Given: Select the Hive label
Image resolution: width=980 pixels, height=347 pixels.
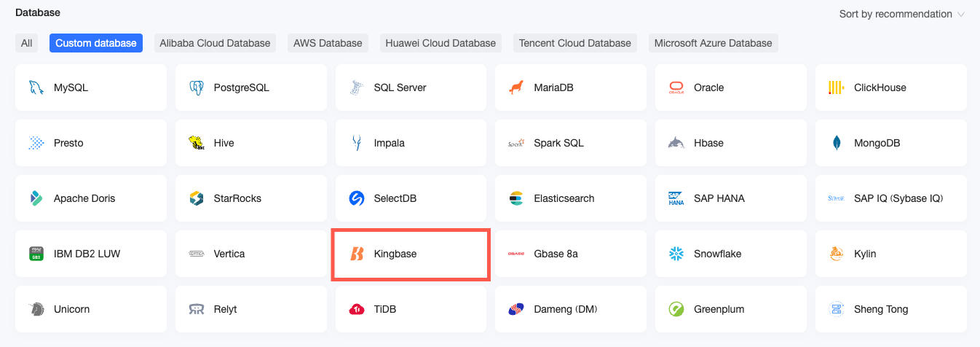Looking at the screenshot, I should (224, 143).
